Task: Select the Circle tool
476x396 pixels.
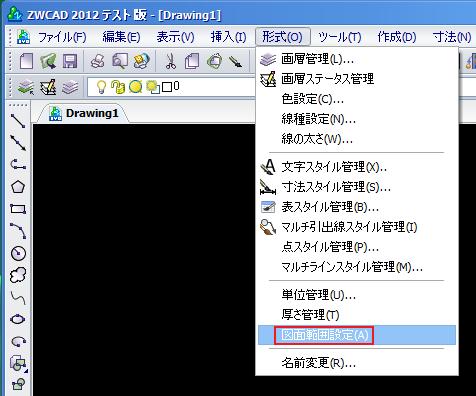Action: 18,253
